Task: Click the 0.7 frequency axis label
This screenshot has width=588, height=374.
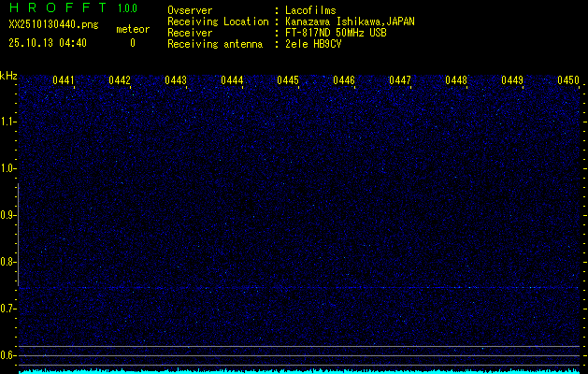Action: tap(8, 309)
